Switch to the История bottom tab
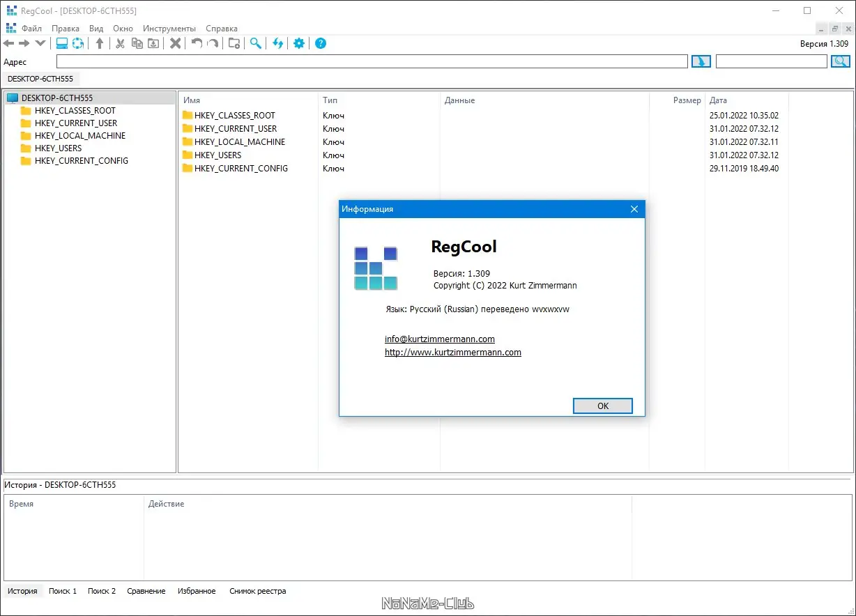This screenshot has height=616, width=856. (x=22, y=591)
